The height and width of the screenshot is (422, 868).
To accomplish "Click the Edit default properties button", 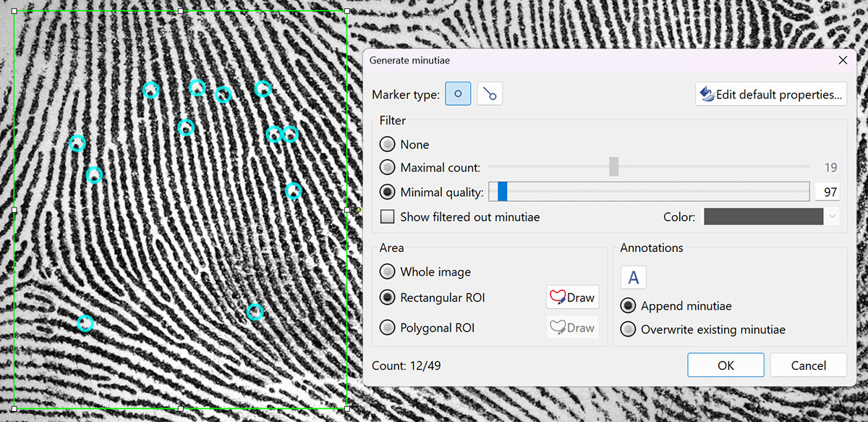I will point(771,94).
